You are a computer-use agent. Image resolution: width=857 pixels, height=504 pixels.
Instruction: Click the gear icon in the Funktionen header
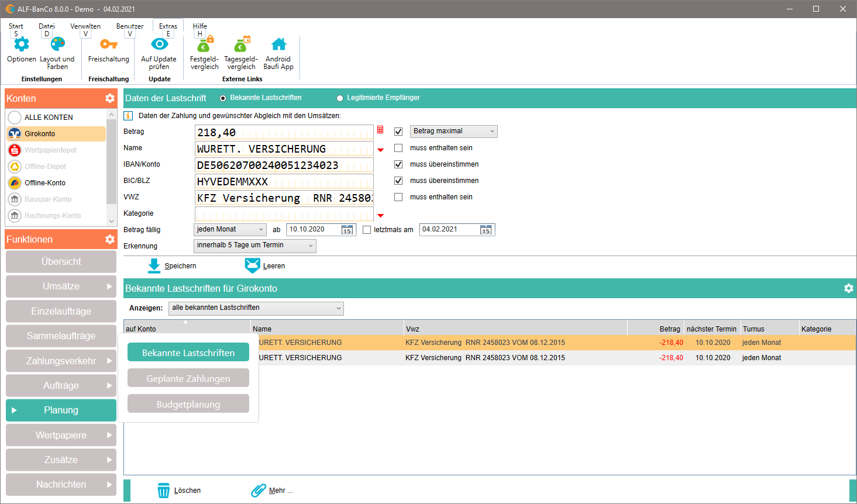click(110, 239)
